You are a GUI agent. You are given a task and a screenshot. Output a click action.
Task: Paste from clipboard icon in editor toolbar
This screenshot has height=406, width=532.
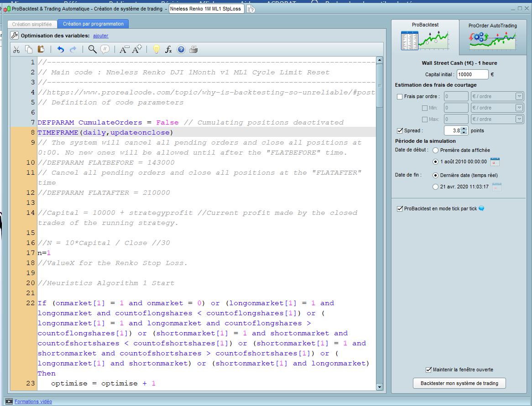click(x=41, y=50)
